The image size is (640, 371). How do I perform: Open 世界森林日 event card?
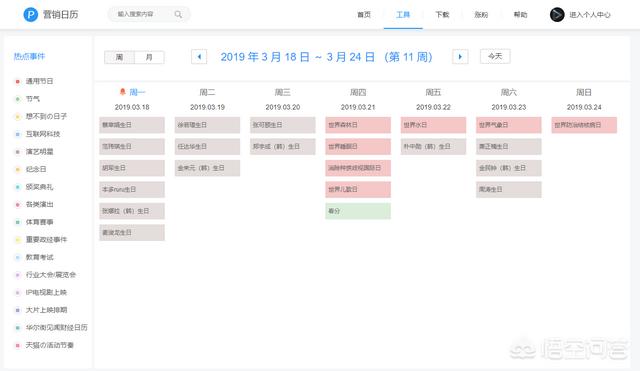point(358,125)
